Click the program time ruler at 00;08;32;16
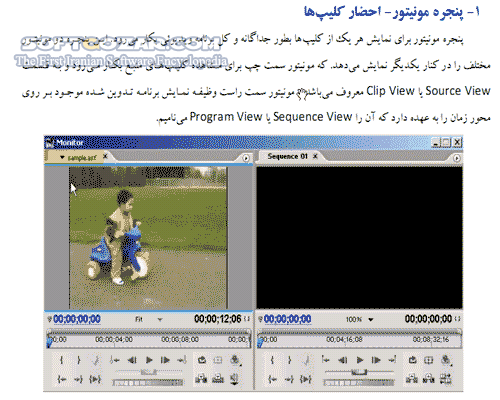The image size is (500, 400). click(431, 339)
